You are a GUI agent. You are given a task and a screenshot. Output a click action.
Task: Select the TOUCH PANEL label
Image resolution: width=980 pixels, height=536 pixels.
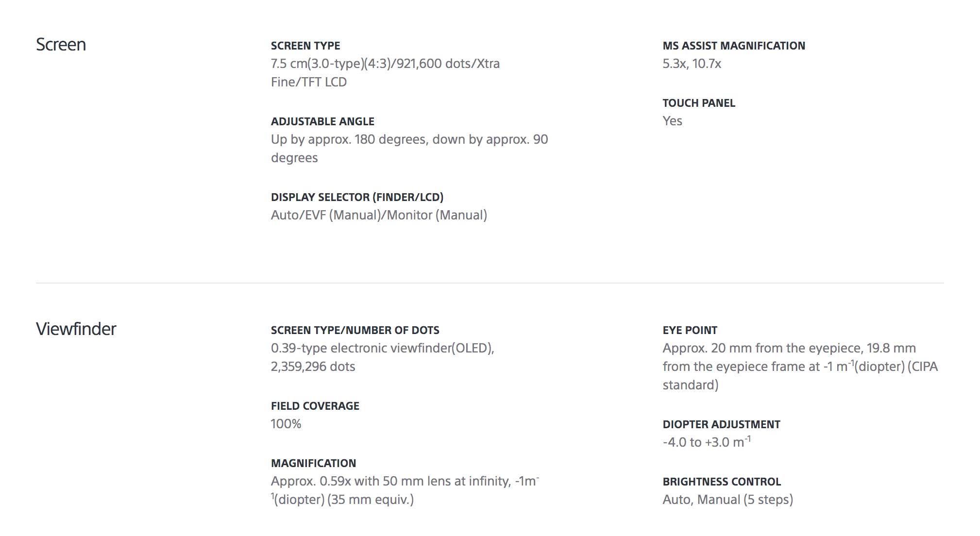(x=699, y=103)
